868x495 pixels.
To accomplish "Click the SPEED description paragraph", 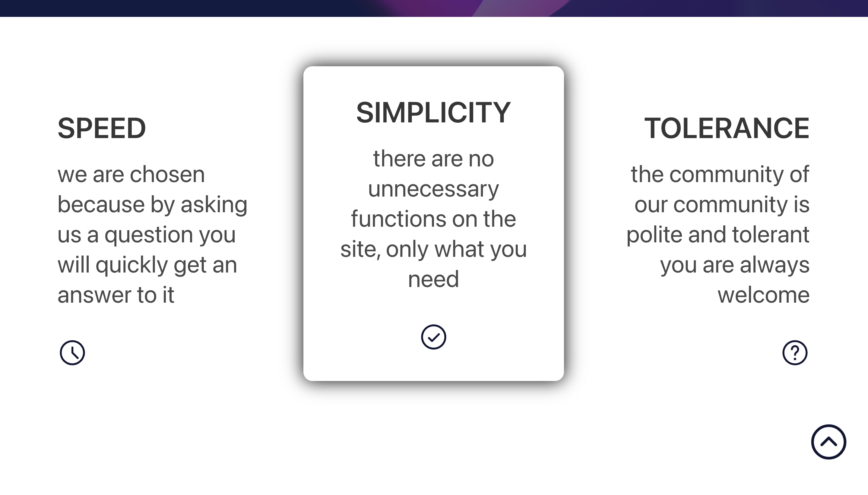I will coord(152,234).
